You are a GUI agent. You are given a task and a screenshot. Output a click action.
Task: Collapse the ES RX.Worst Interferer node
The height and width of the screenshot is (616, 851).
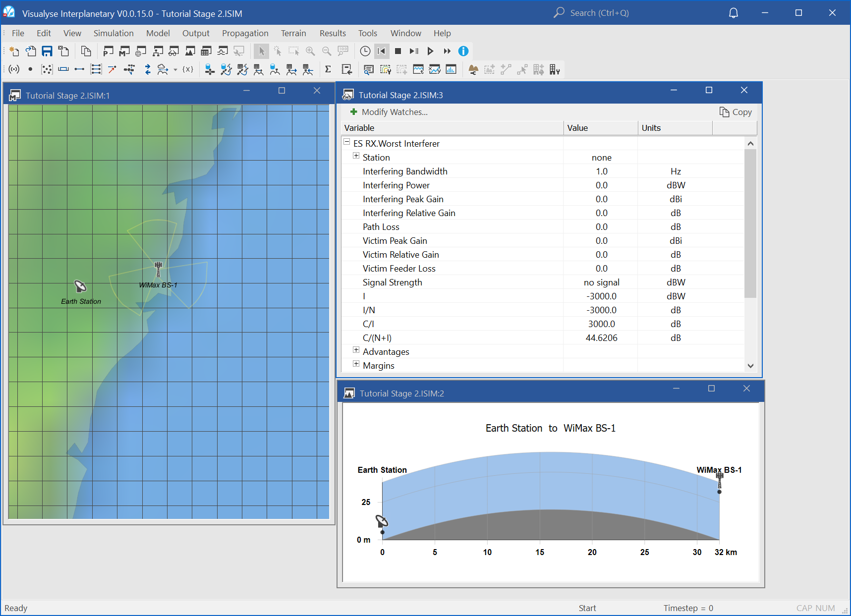(347, 142)
